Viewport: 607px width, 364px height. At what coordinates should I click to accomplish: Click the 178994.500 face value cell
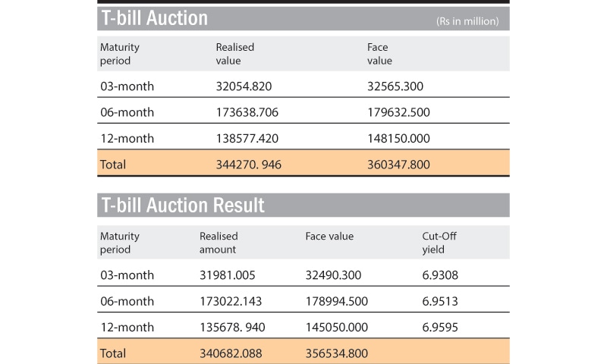coord(337,301)
